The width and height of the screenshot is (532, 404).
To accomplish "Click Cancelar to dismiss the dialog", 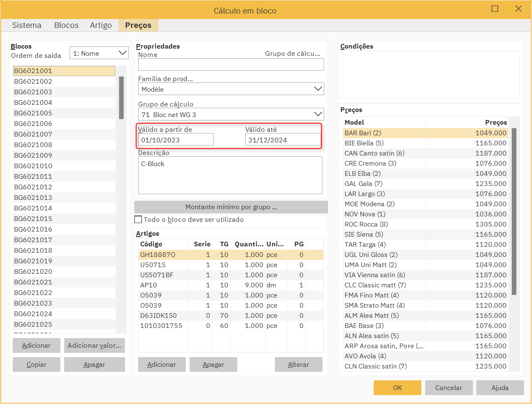I will [x=448, y=388].
